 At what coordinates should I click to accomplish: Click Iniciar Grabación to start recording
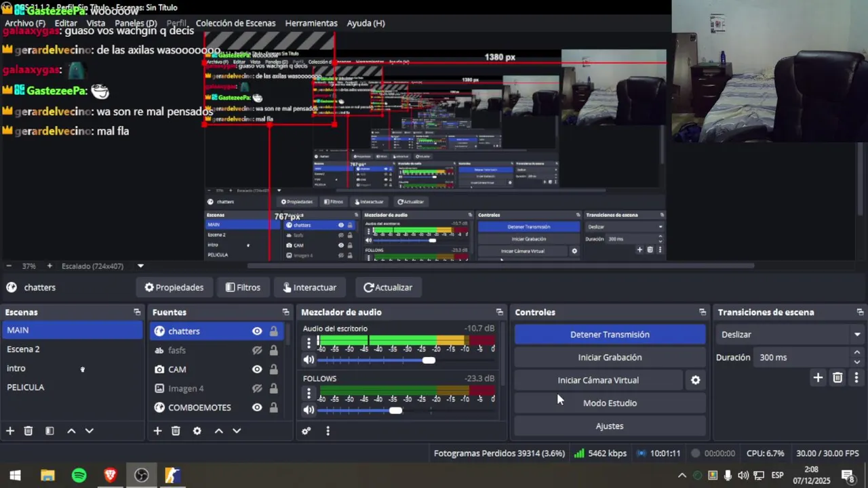pos(610,357)
